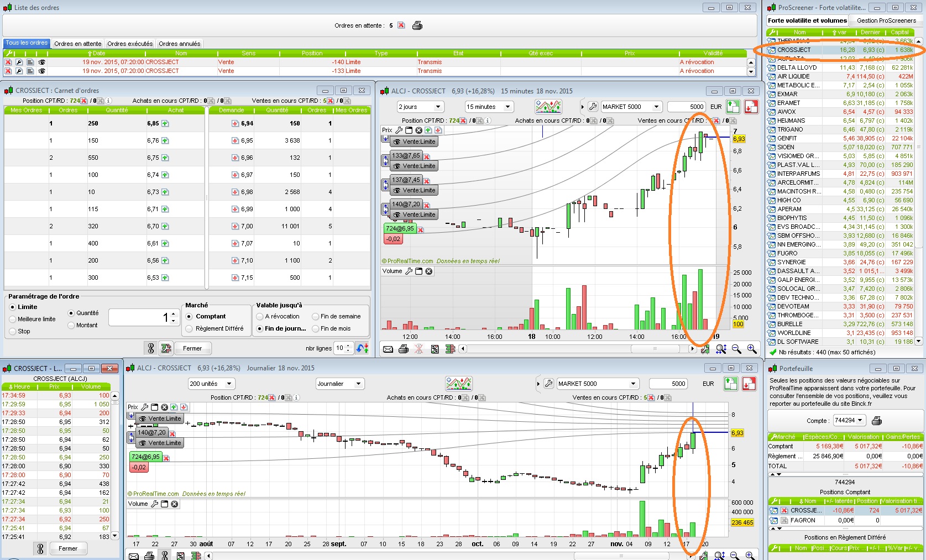Click the tick list vertical scrollbar
The height and width of the screenshot is (560, 926).
[x=115, y=465]
